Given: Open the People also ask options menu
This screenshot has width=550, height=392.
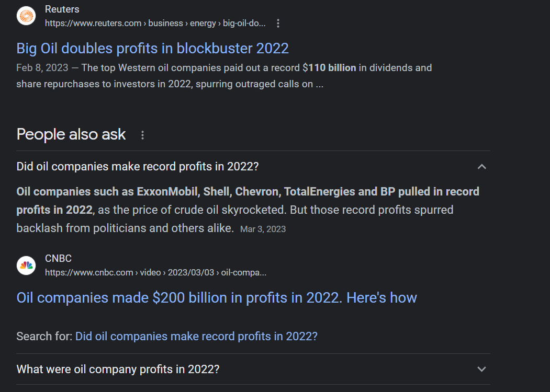Looking at the screenshot, I should (142, 135).
